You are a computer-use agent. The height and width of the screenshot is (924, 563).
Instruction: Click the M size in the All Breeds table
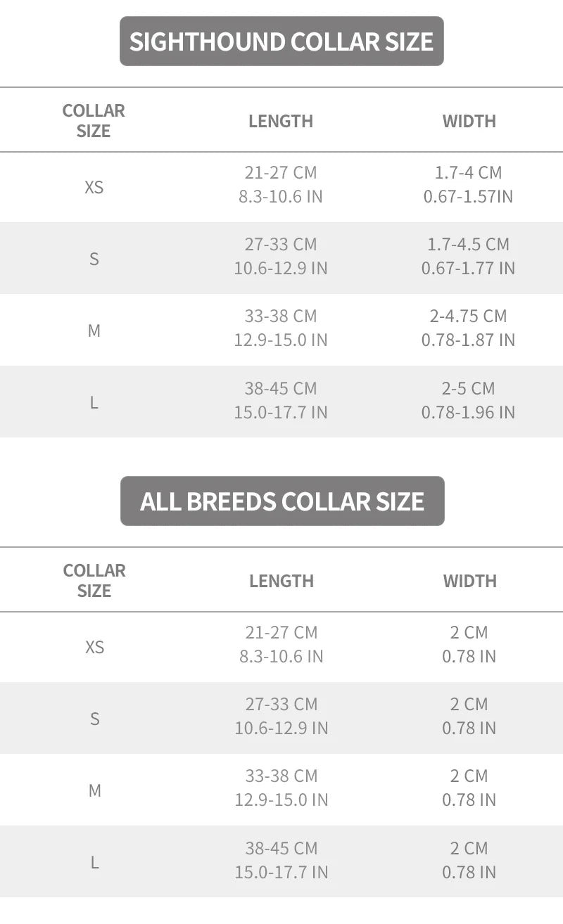94,790
